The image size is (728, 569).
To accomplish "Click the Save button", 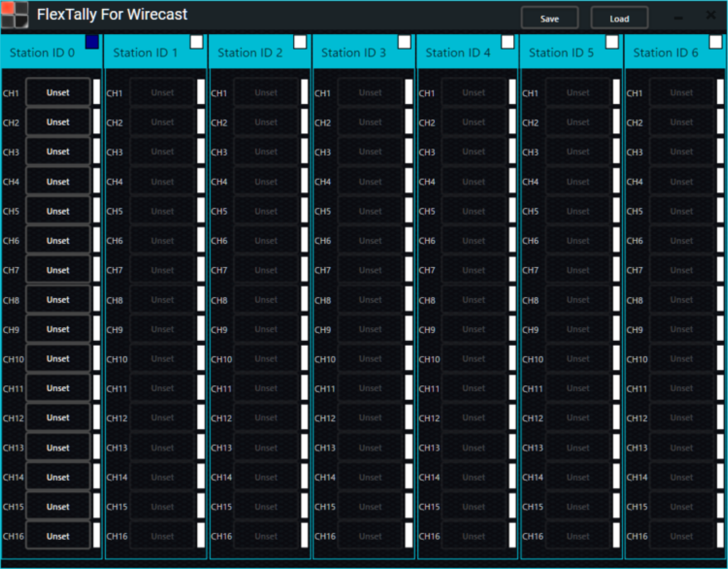I will point(549,18).
